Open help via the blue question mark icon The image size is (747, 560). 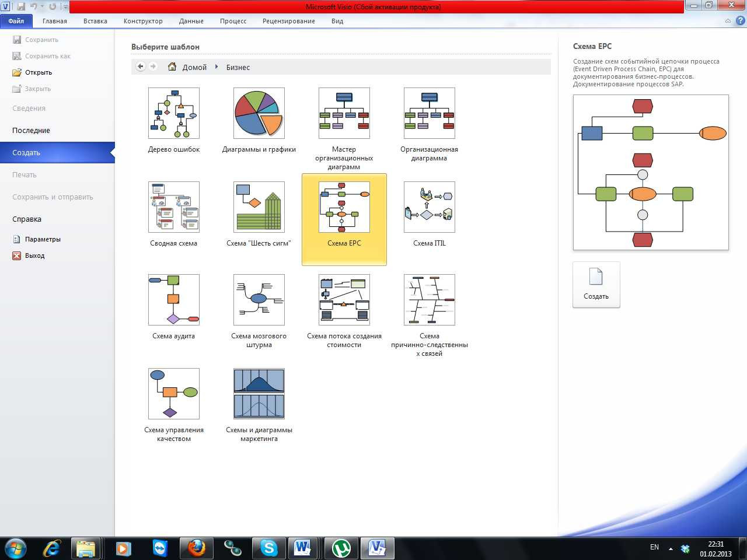click(x=740, y=20)
